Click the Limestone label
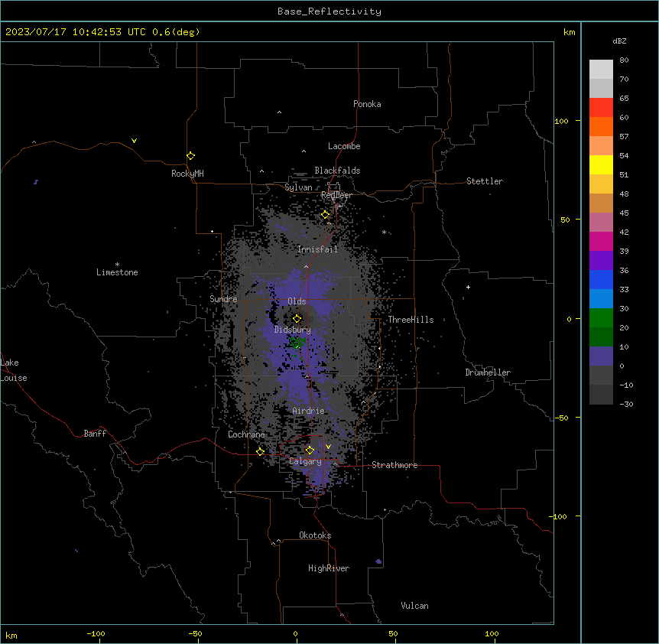Viewport: 659px width, 644px height. 117,272
